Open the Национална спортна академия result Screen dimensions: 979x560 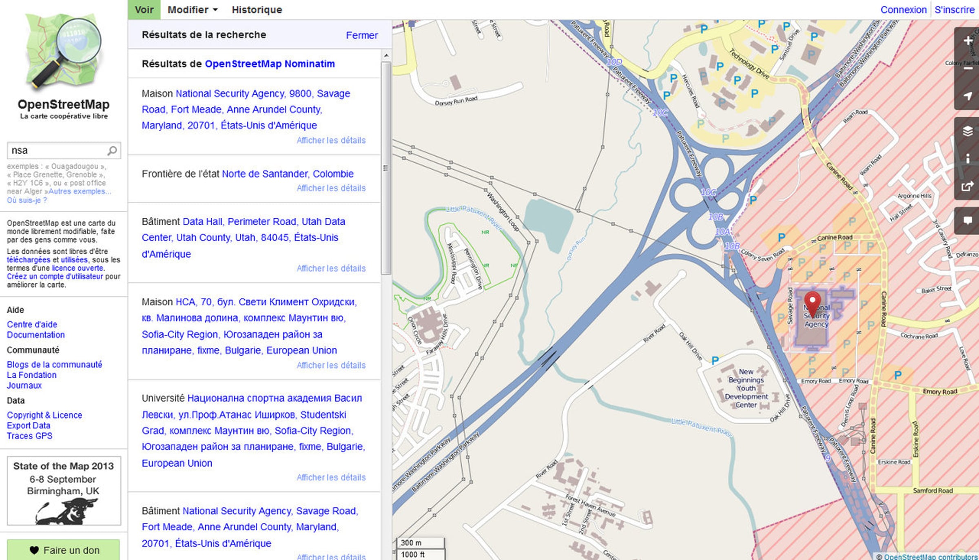pos(253,430)
